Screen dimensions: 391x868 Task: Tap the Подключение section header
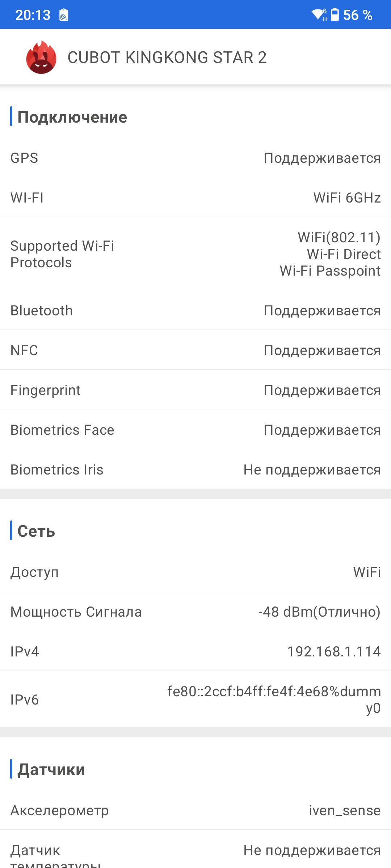(72, 117)
